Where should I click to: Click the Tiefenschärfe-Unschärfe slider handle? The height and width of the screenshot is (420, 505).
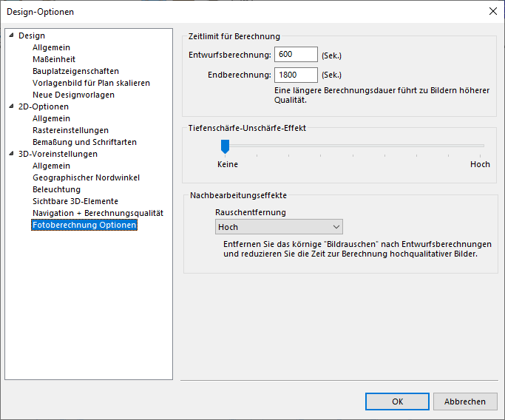(x=225, y=146)
